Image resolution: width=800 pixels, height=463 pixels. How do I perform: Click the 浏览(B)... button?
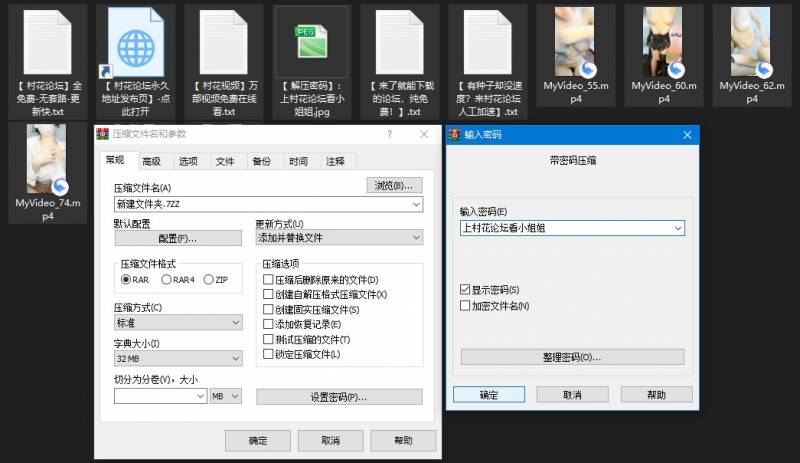click(x=394, y=185)
